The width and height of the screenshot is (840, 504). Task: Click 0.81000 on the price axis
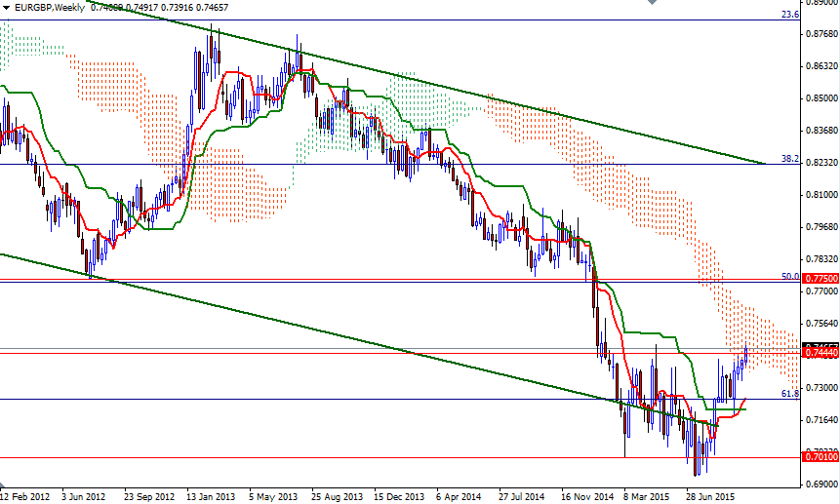[820, 195]
